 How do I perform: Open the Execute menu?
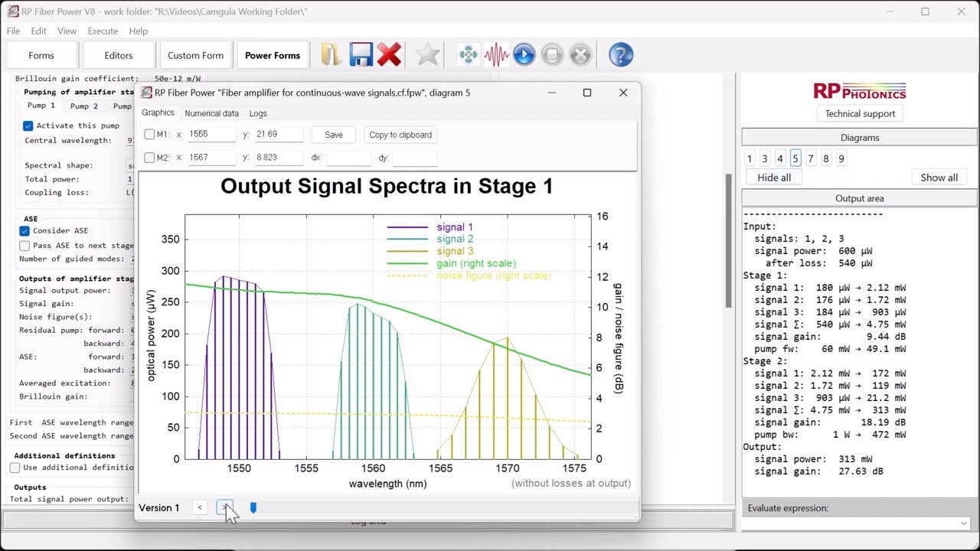[103, 31]
